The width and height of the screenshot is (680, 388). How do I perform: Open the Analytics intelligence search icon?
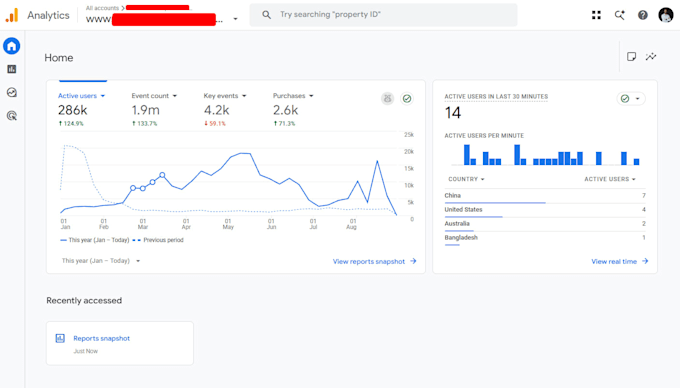click(x=619, y=15)
